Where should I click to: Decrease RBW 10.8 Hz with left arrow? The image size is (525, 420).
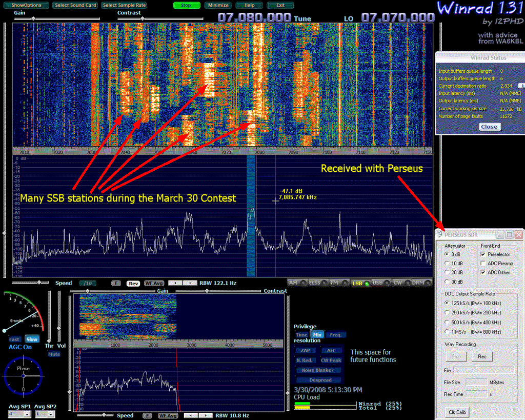pos(191,415)
